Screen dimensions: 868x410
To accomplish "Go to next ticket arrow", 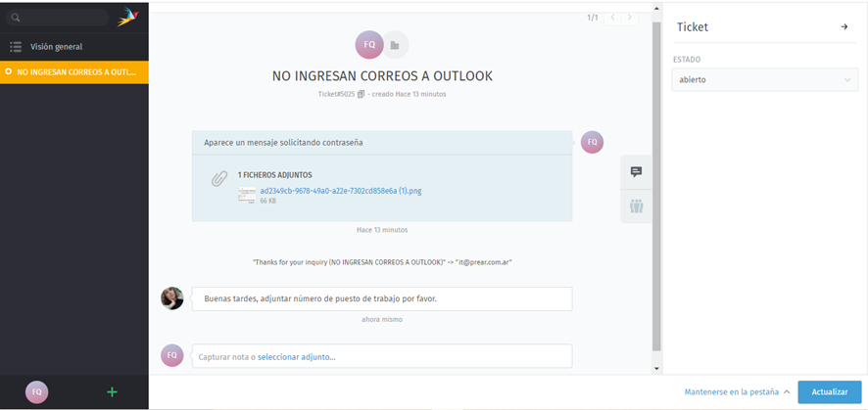I will click(x=629, y=18).
